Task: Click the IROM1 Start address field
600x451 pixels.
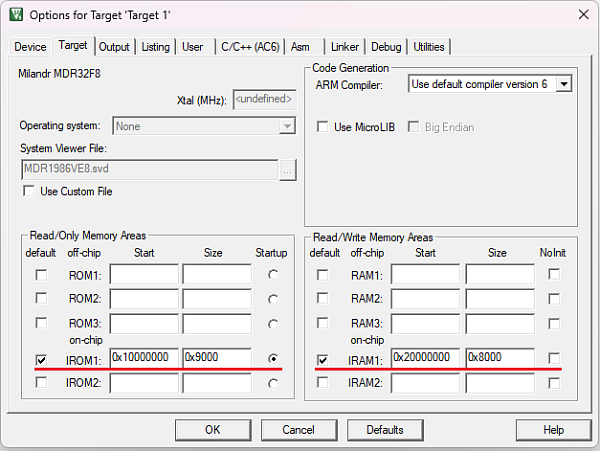Action: point(144,358)
